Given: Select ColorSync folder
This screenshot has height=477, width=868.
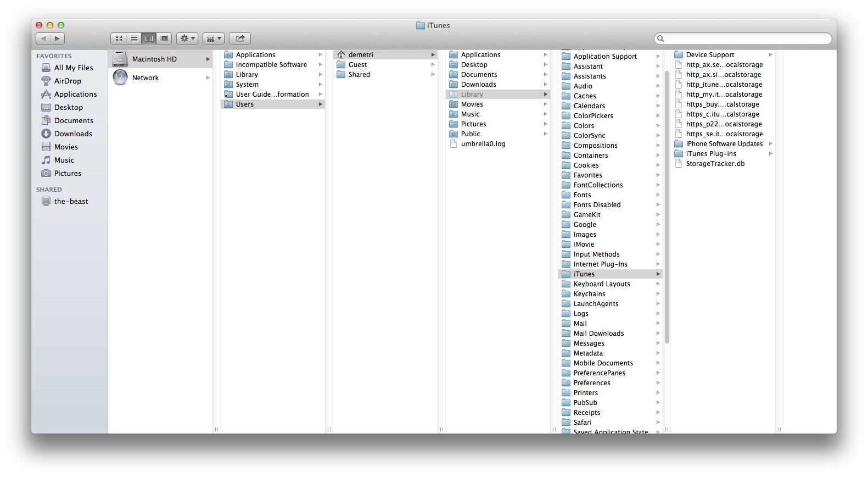Looking at the screenshot, I should coord(610,135).
